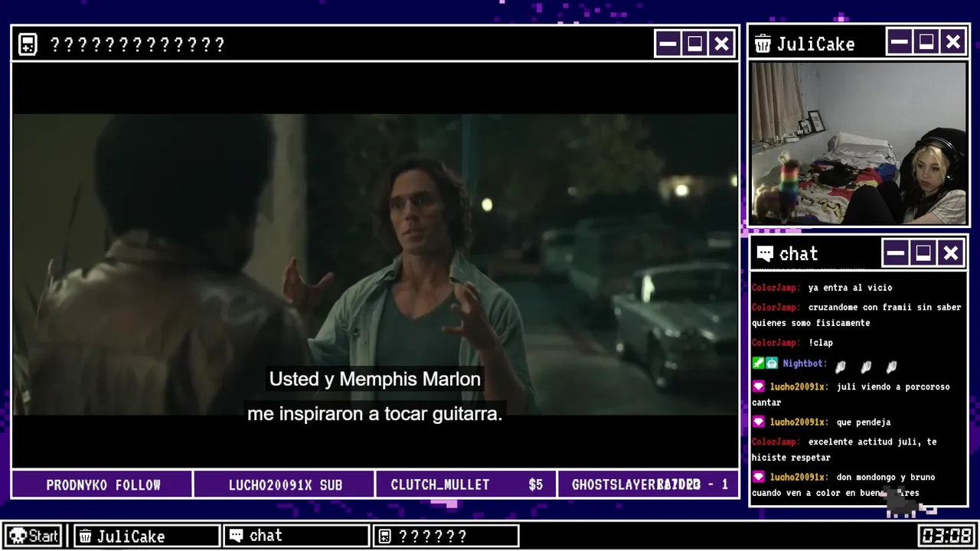Click the JuliCake webcam feed
Screen dimensions: 980x551
(x=858, y=144)
